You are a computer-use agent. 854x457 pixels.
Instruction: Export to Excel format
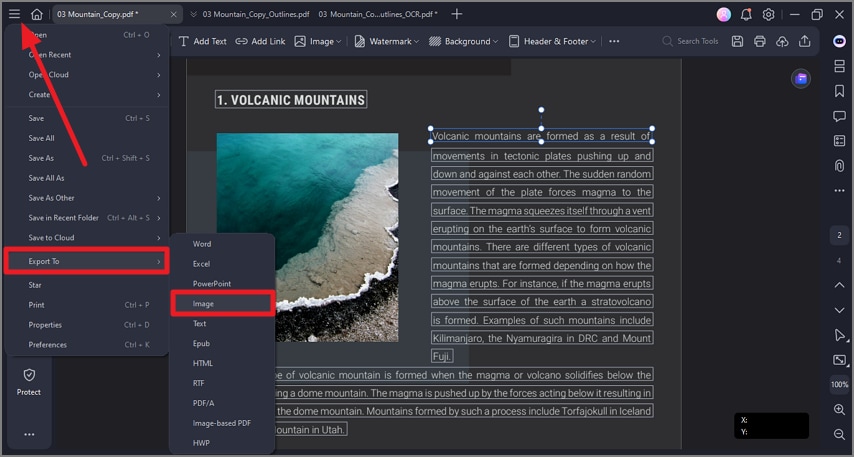[x=222, y=264]
